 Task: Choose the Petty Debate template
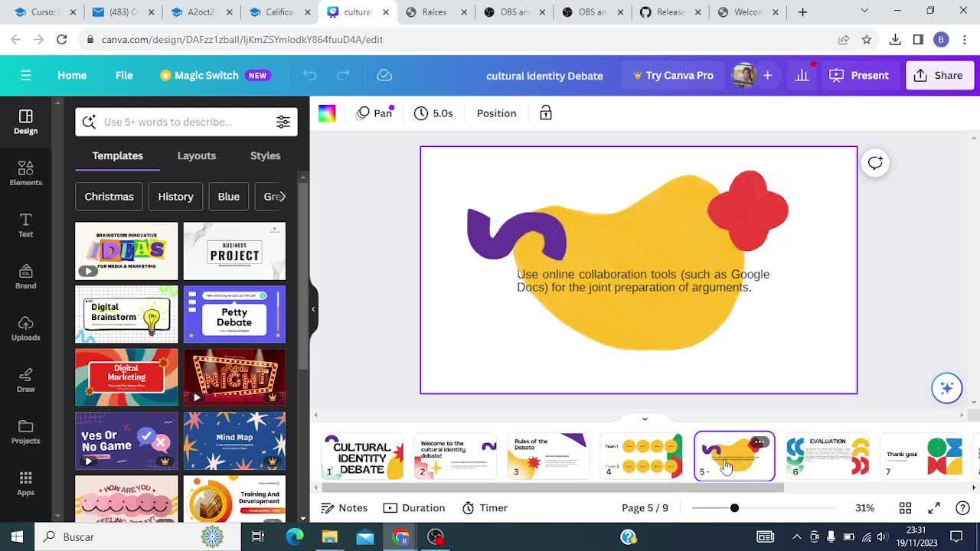point(234,315)
